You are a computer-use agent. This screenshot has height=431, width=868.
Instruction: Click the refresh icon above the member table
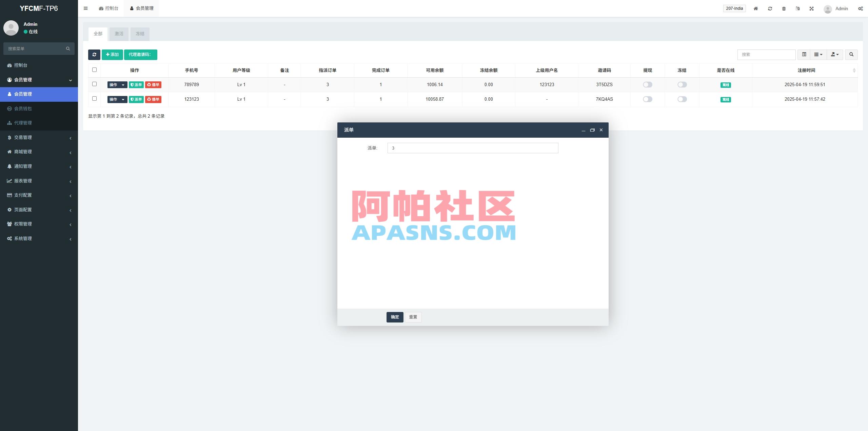94,55
